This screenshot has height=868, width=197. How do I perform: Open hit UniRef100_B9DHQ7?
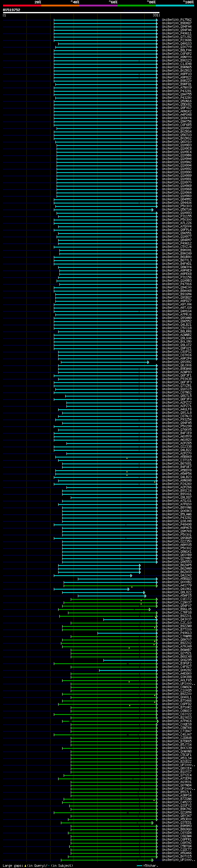[176, 23]
